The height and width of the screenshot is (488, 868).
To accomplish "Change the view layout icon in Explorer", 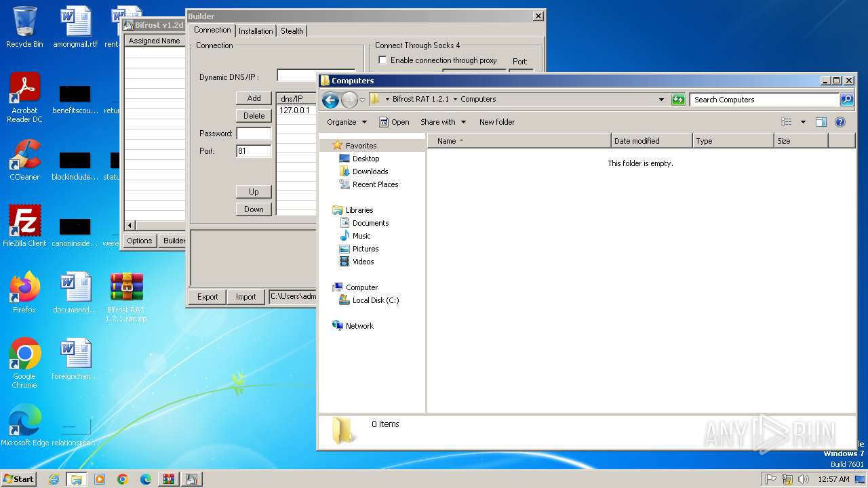I will 787,122.
